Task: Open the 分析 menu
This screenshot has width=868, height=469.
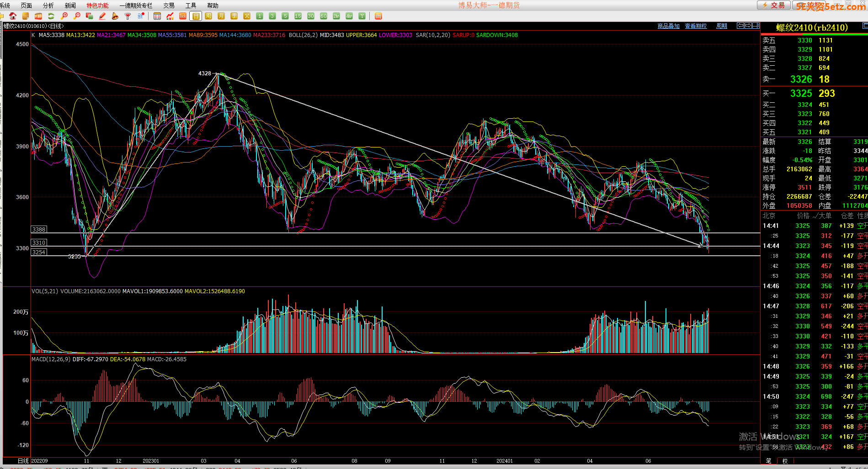Action: (x=48, y=5)
